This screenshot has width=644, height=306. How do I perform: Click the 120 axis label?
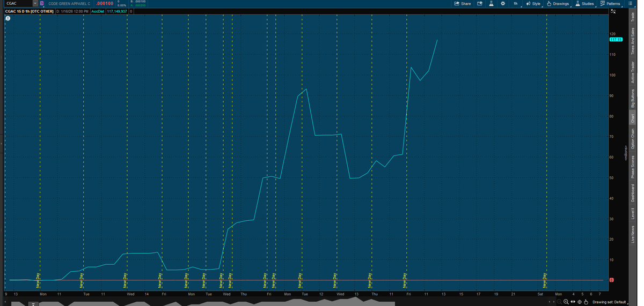tap(612, 34)
